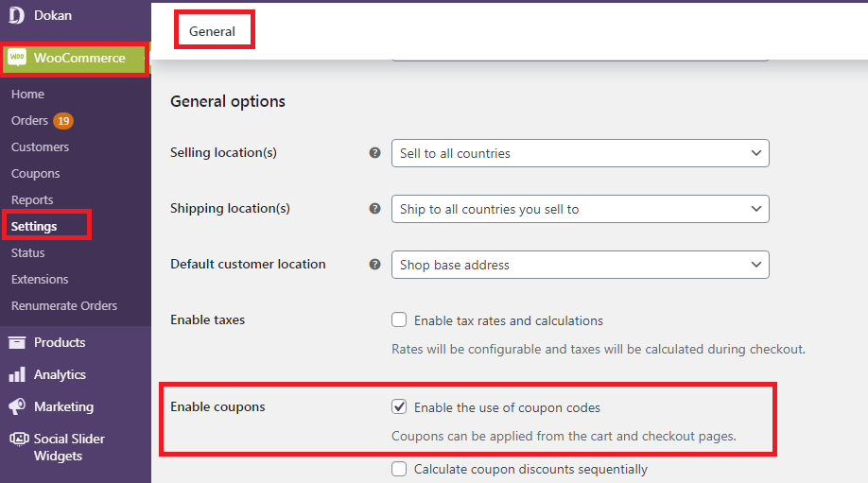
Task: Open Ship to all countries dropdown
Action: [581, 209]
